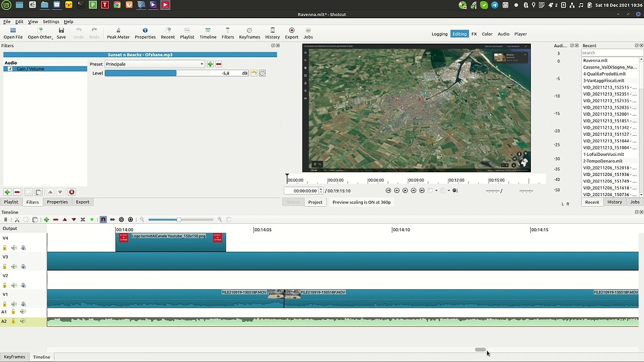The width and height of the screenshot is (644, 362).
Task: Uncheck the Gain / Volume filter
Action: pos(10,69)
